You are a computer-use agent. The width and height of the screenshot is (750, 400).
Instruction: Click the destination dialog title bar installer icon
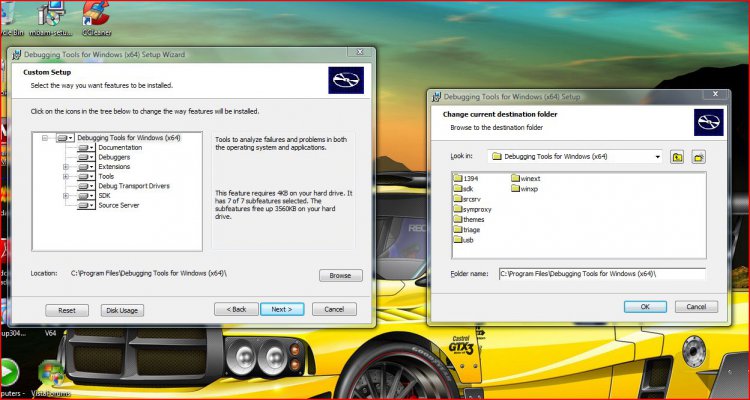pyautogui.click(x=436, y=97)
